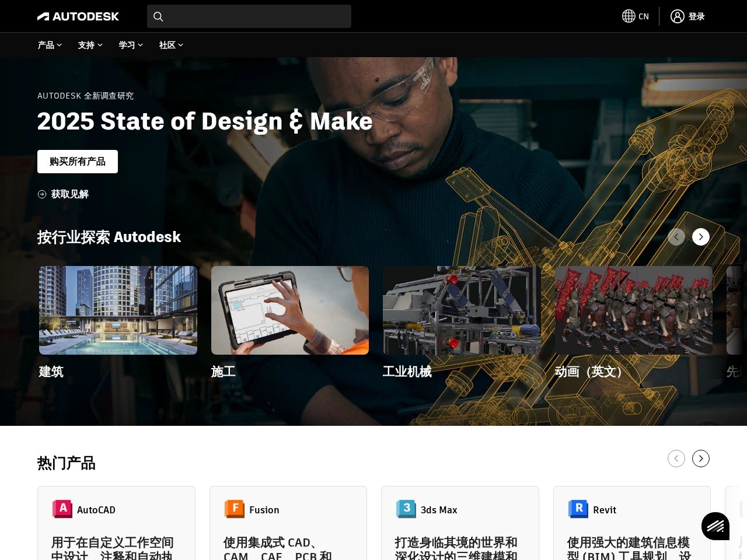The height and width of the screenshot is (560, 747).
Task: Select the Revit product icon
Action: 578,509
